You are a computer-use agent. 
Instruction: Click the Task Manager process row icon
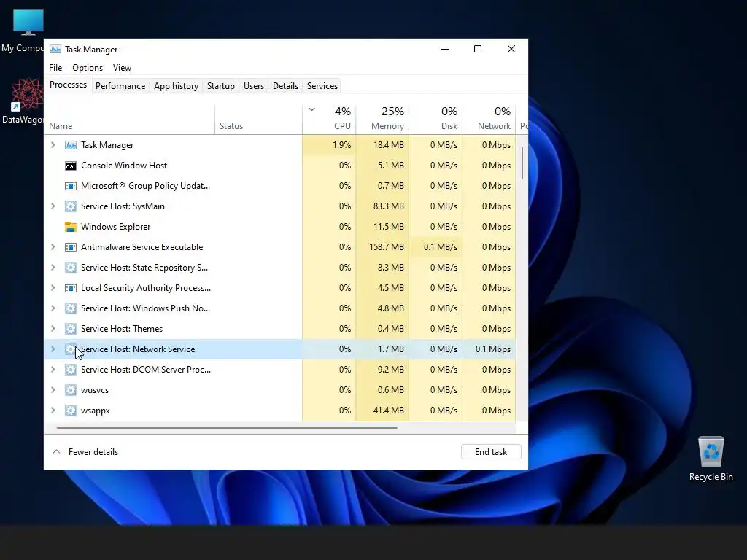pyautogui.click(x=71, y=145)
